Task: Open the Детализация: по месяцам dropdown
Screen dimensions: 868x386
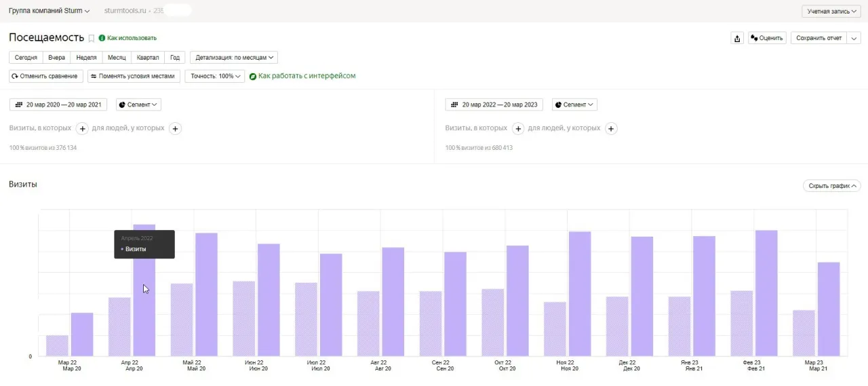Action: [234, 58]
